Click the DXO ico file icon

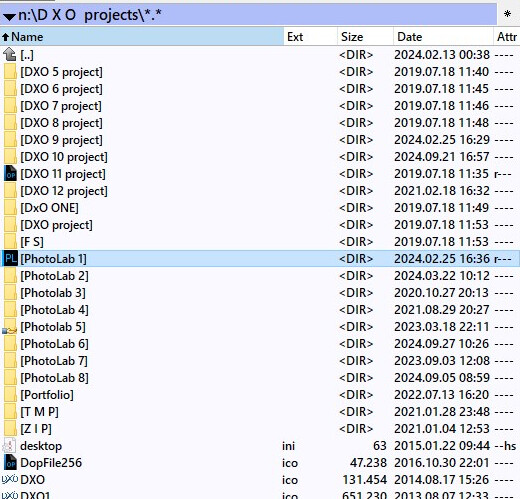click(x=10, y=480)
